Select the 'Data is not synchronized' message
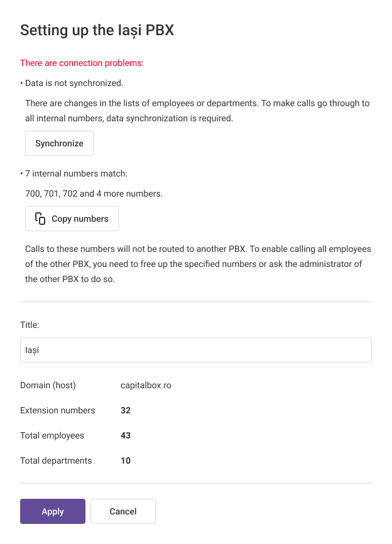The image size is (392, 544). 73,83
